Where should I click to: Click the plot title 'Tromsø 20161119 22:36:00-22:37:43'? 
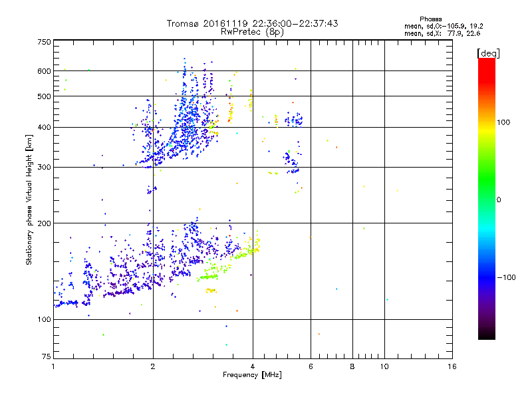[x=252, y=23]
